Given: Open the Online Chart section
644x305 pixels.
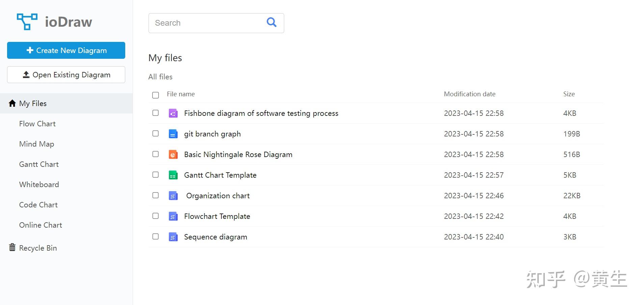Looking at the screenshot, I should tap(40, 225).
